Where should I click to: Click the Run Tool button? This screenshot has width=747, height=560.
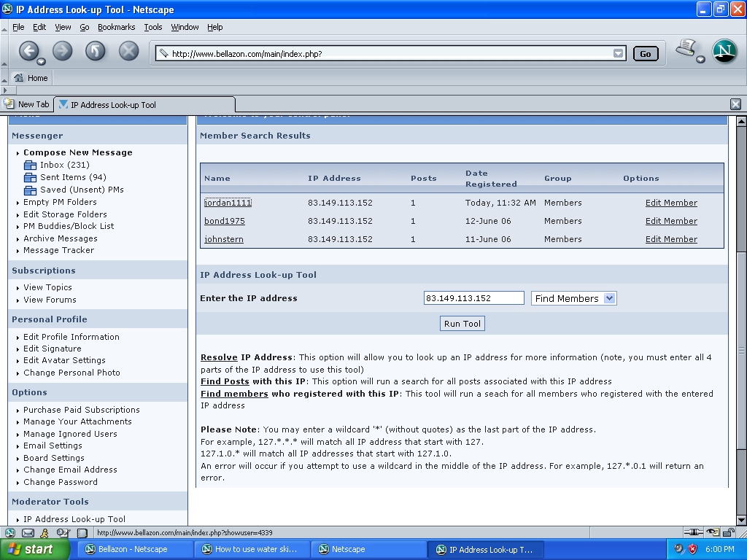coord(462,324)
